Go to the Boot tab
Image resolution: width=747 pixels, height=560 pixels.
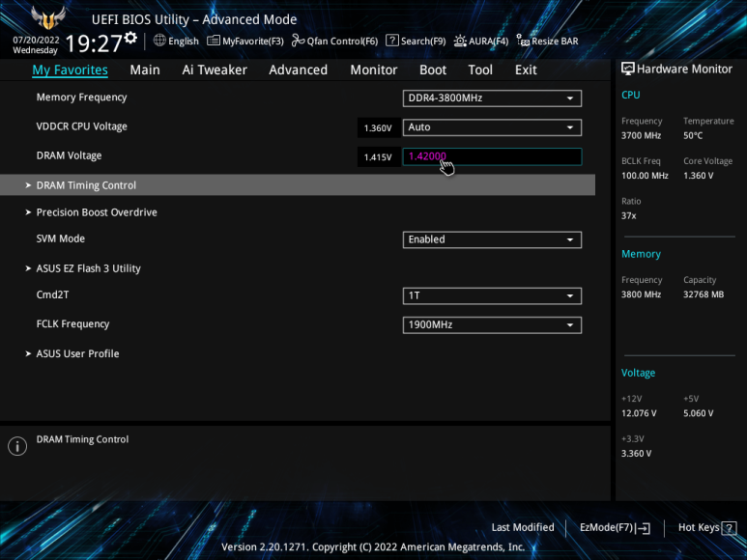(x=433, y=70)
